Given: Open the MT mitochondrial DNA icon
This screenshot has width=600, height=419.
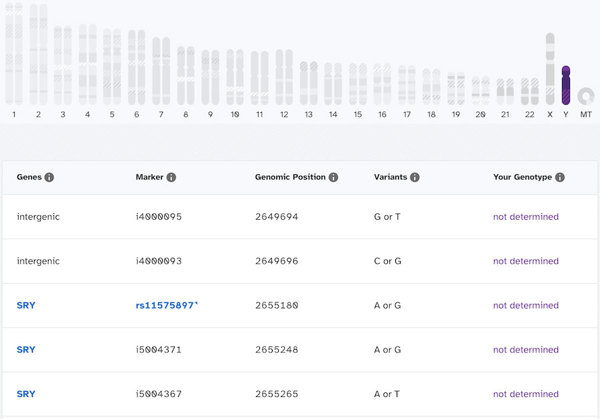Looking at the screenshot, I should click(586, 96).
